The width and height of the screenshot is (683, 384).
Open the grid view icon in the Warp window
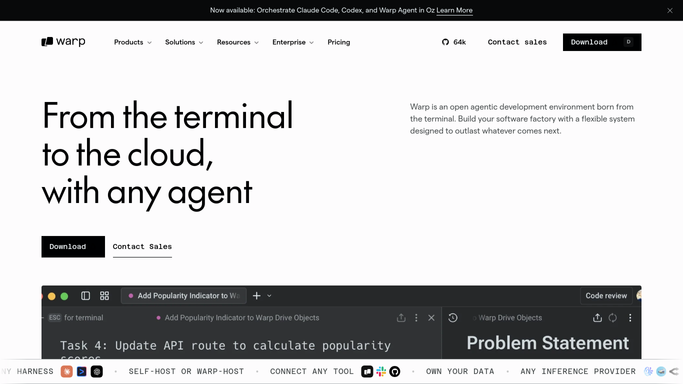click(105, 296)
